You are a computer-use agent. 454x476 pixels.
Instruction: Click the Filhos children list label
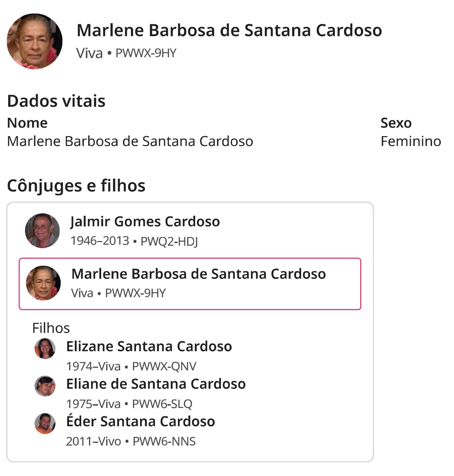[x=51, y=328]
